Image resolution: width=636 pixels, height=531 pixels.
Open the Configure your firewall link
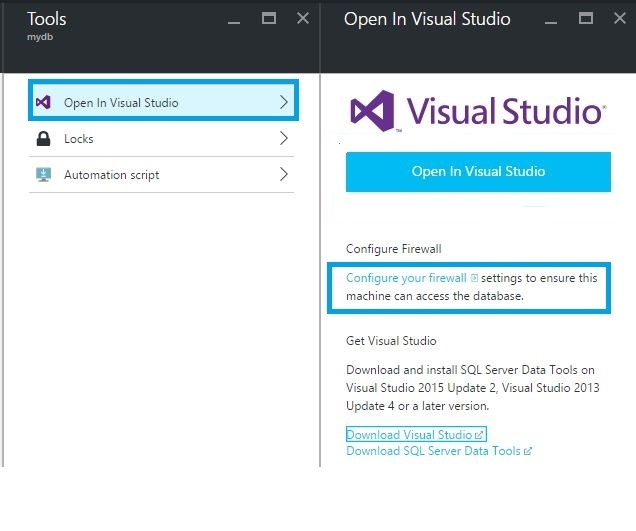pos(406,278)
